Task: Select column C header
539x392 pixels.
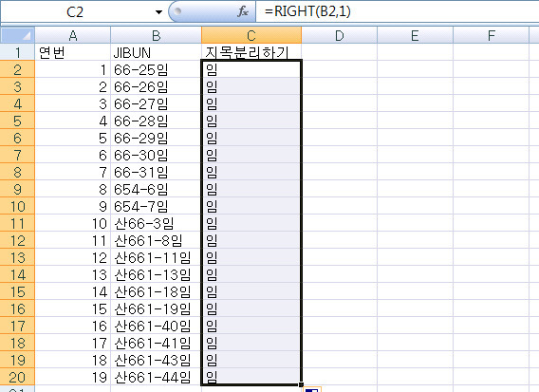Action: [x=251, y=35]
